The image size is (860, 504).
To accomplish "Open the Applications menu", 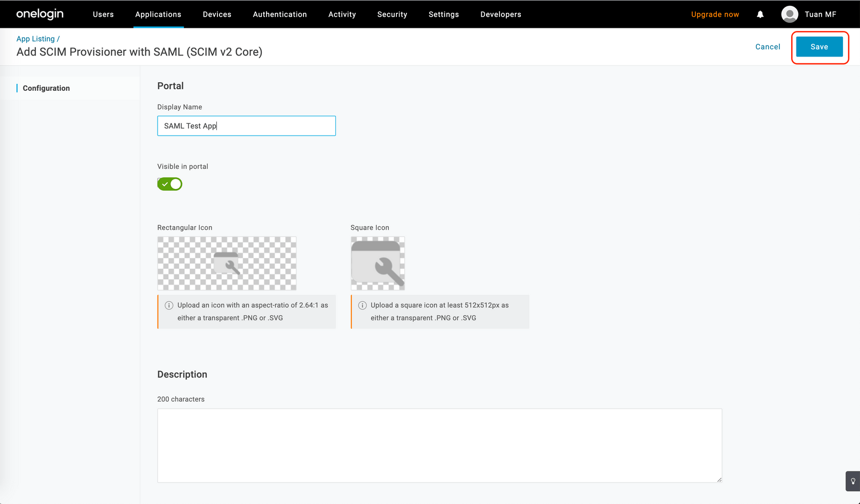I will [x=158, y=14].
